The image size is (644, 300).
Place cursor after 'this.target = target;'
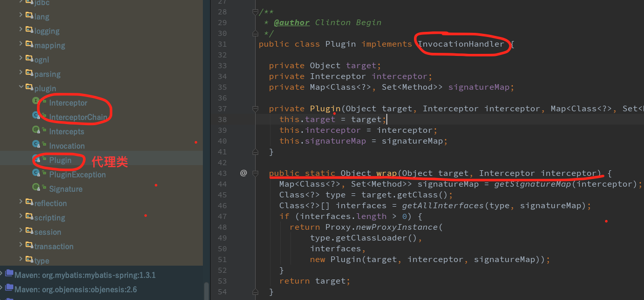tap(387, 119)
